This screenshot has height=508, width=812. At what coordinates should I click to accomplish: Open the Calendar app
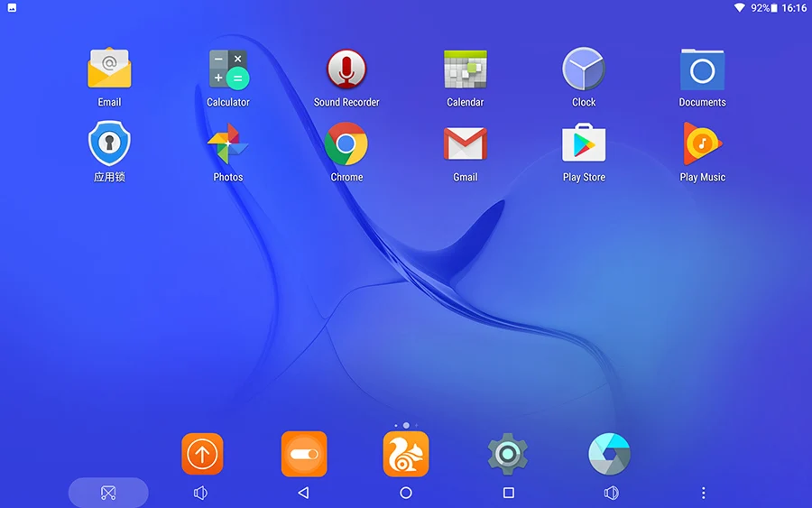(x=465, y=69)
